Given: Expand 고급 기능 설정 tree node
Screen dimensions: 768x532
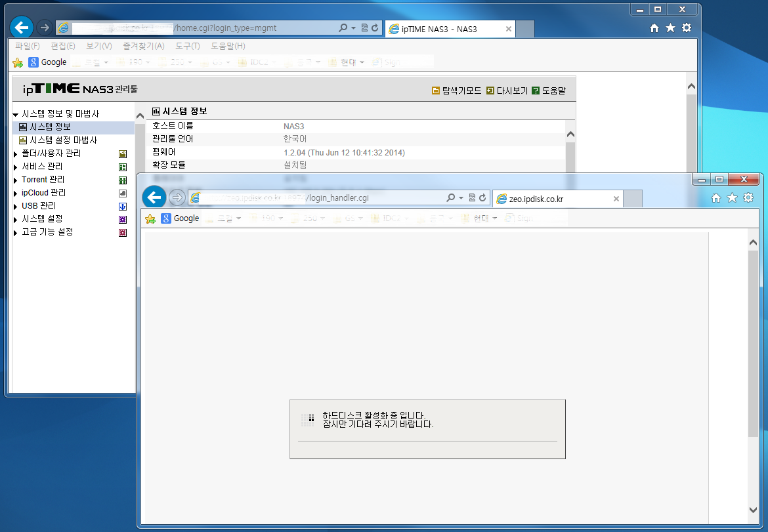Looking at the screenshot, I should [16, 233].
